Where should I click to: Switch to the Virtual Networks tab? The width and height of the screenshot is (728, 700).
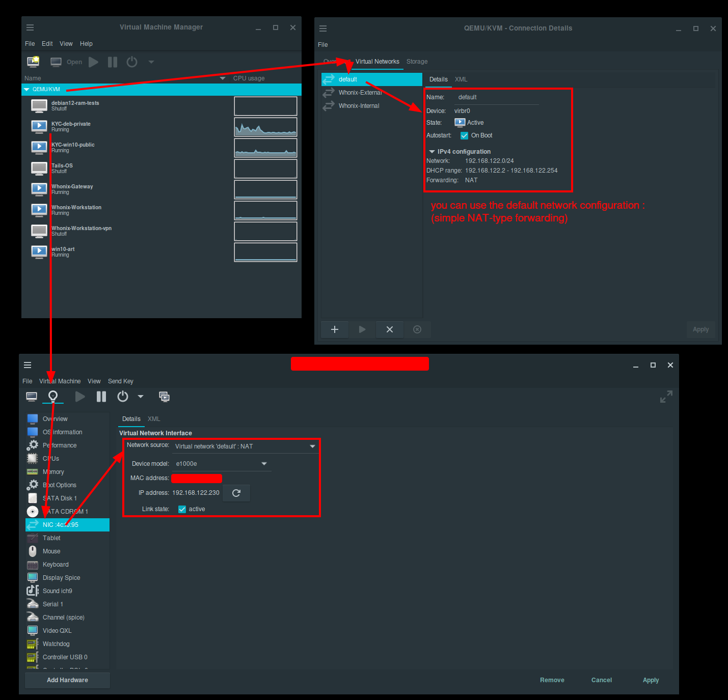pos(378,62)
